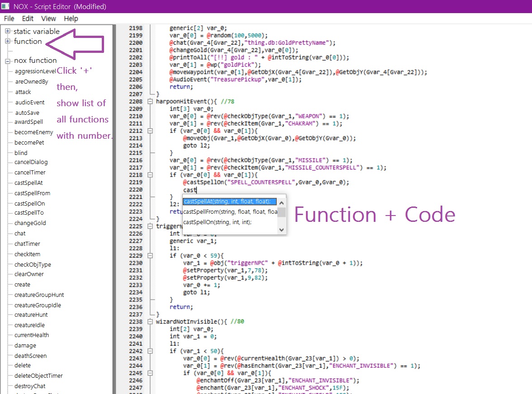Select audioEvent in function list
This screenshot has height=394, width=532.
[x=30, y=102]
